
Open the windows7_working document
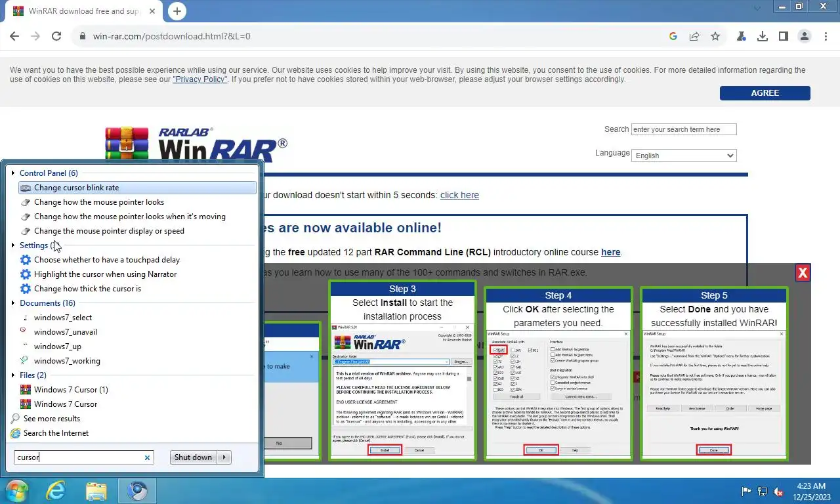137,361
